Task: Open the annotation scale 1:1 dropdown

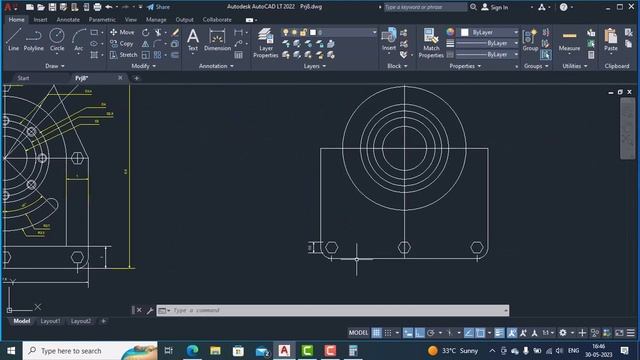Action: pos(548,333)
